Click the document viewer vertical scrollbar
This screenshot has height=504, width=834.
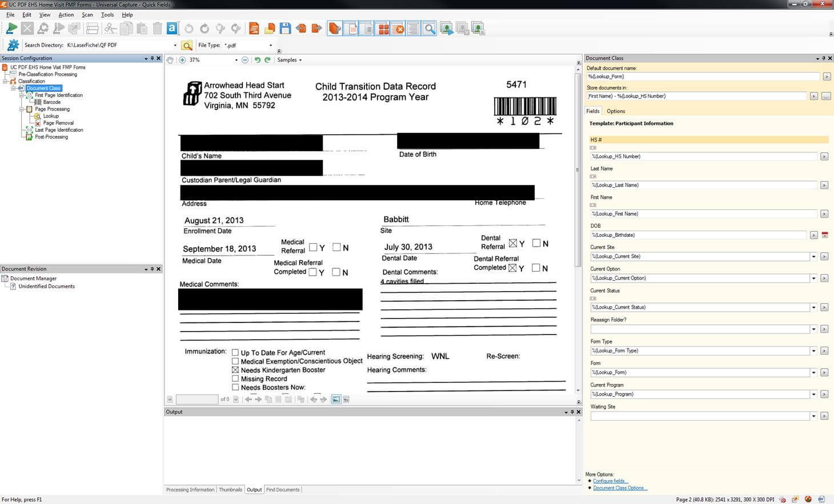[x=578, y=170]
